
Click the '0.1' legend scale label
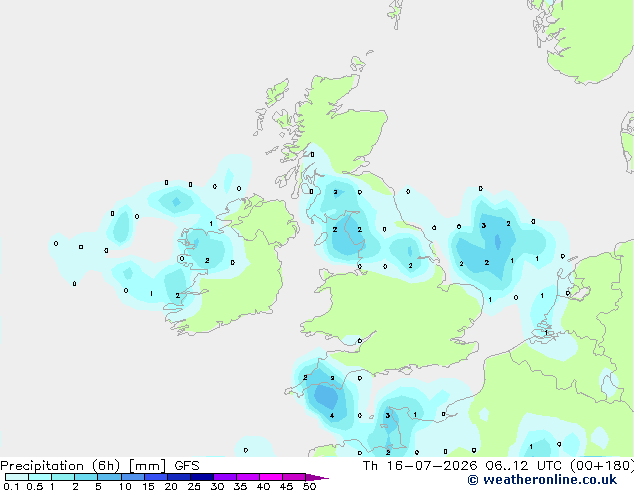click(x=11, y=486)
